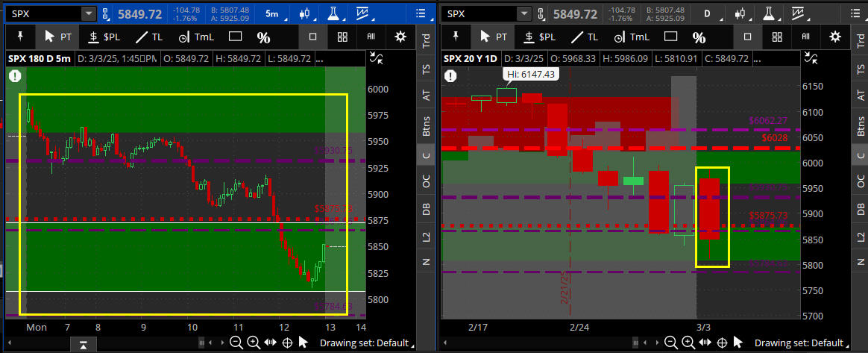The height and width of the screenshot is (353, 868).
Task: Click the D aggregation button in right chart
Action: [x=709, y=13]
